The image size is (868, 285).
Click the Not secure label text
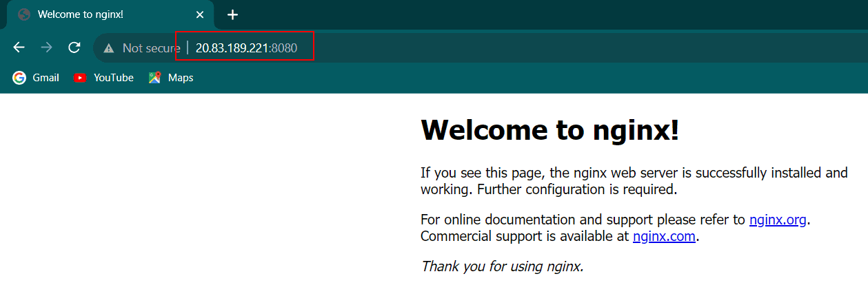pos(151,48)
